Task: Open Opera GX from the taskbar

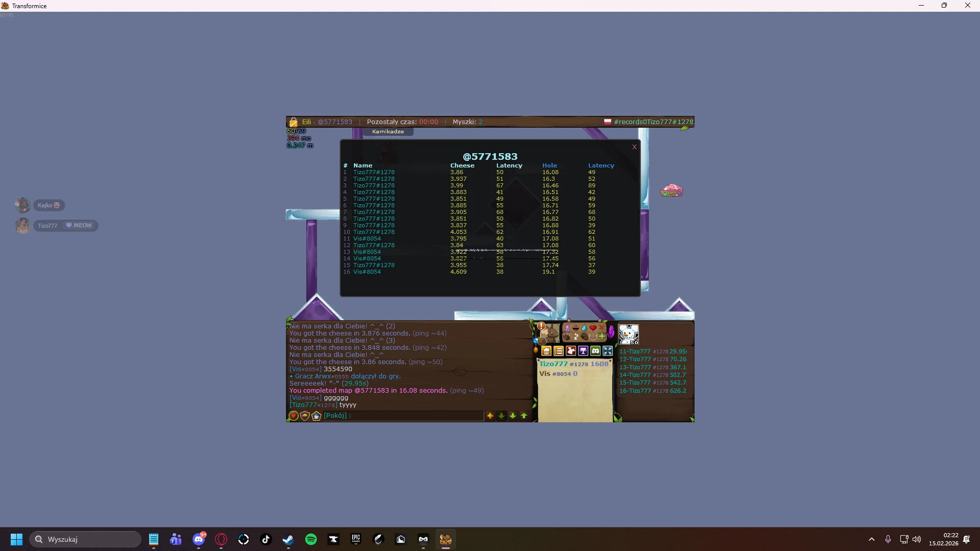Action: [221, 539]
